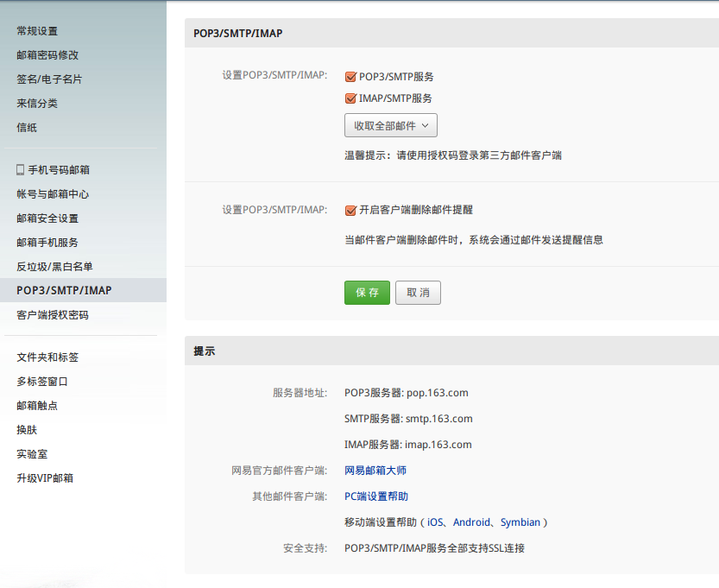Viewport: 719px width, 588px height.
Task: Open the Android setup help link
Action: pyautogui.click(x=471, y=522)
